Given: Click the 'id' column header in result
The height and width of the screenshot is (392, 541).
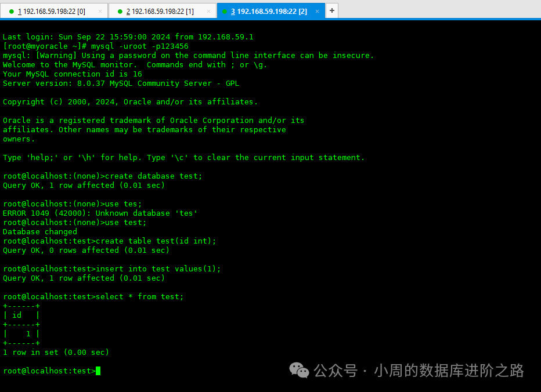Looking at the screenshot, I should pyautogui.click(x=17, y=315).
